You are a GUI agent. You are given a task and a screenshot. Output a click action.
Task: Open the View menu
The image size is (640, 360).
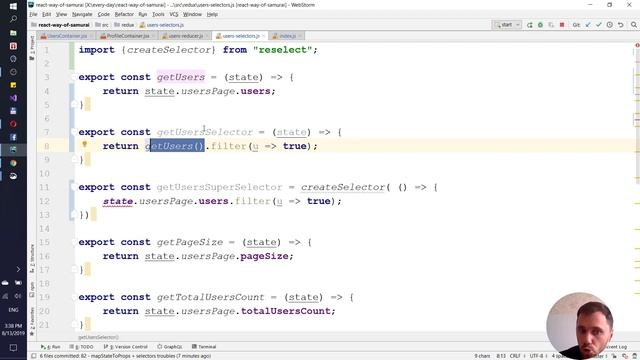[61, 14]
